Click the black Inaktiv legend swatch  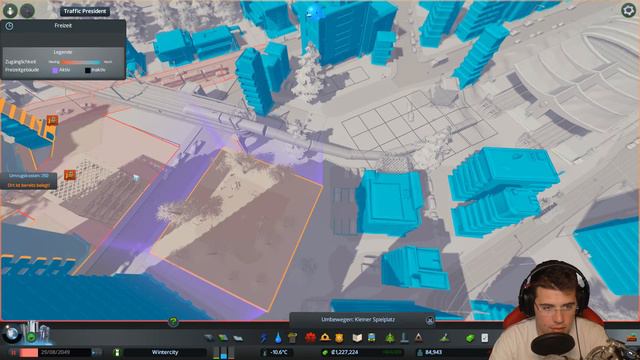(x=87, y=70)
